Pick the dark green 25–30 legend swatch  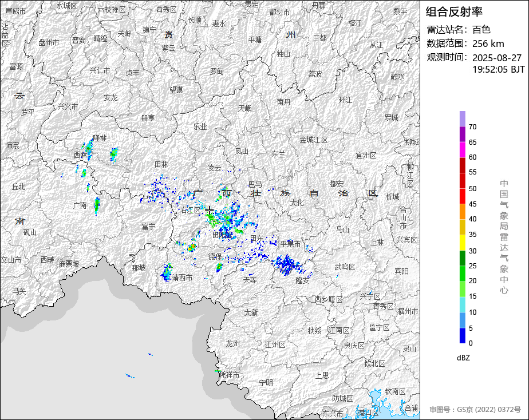(462, 258)
